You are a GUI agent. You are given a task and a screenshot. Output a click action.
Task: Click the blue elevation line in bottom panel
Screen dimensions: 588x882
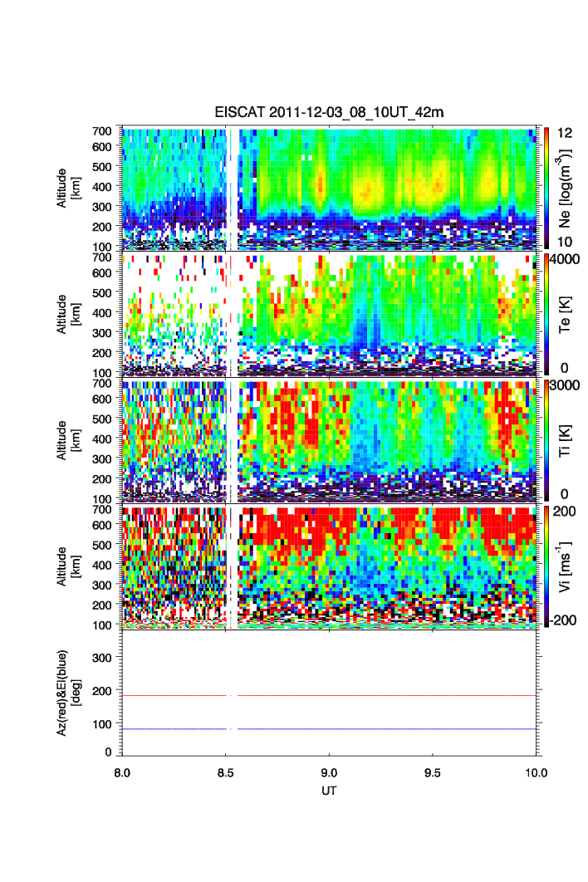click(x=374, y=729)
